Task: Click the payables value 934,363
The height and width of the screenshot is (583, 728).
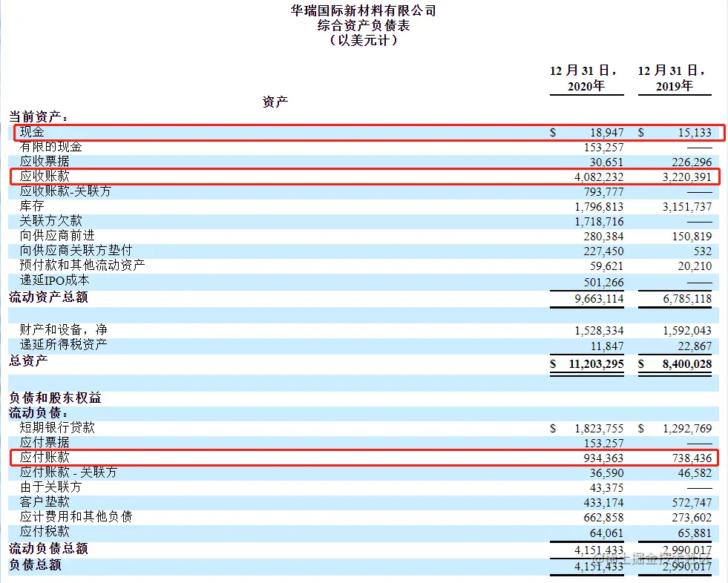Action: 603,458
